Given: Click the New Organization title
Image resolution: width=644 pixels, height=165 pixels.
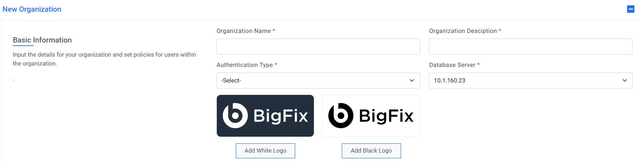Looking at the screenshot, I should click(x=32, y=9).
